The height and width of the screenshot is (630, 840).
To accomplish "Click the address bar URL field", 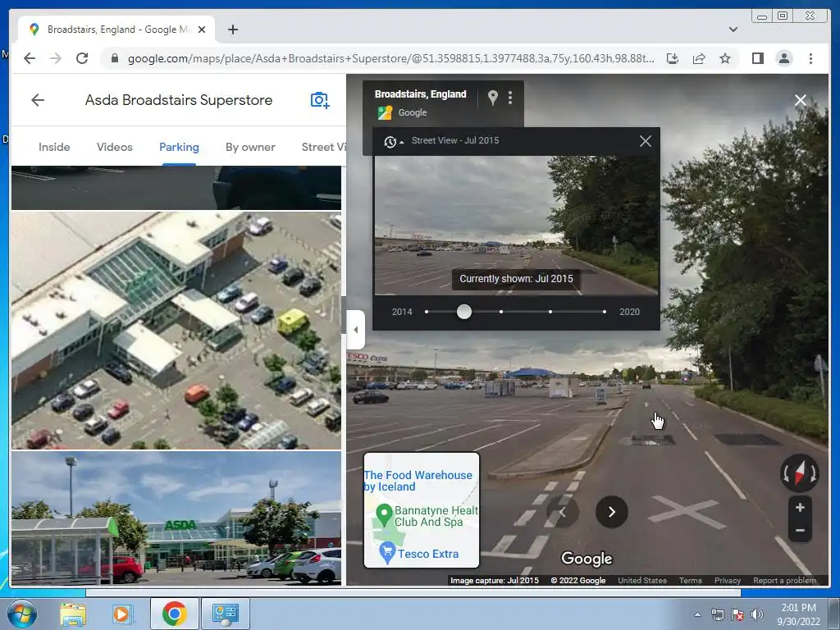I will [x=390, y=58].
